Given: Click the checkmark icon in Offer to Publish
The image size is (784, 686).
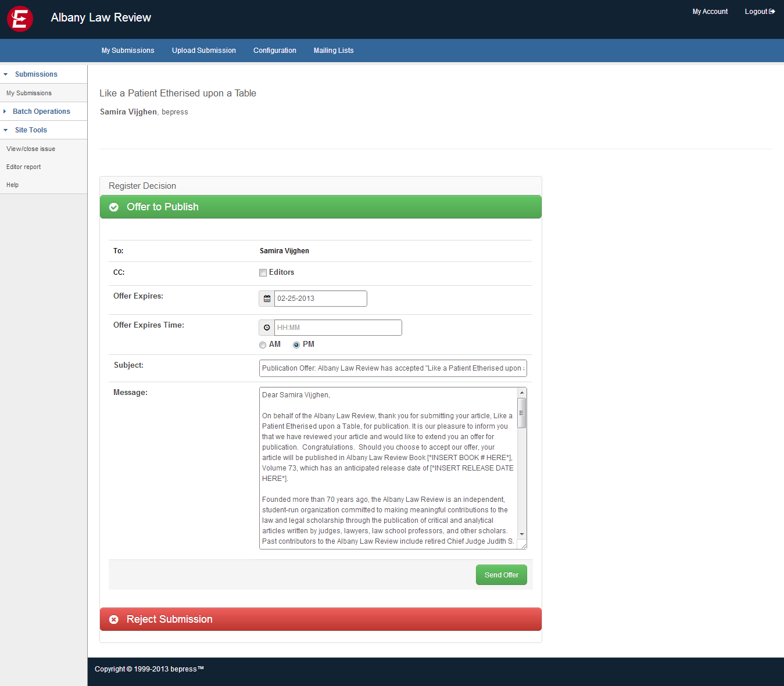Looking at the screenshot, I should point(114,207).
